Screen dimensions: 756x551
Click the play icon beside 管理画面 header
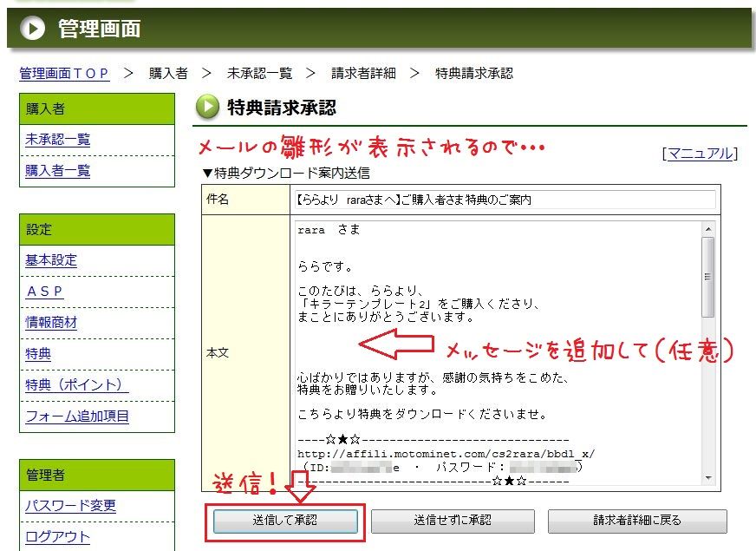click(32, 29)
